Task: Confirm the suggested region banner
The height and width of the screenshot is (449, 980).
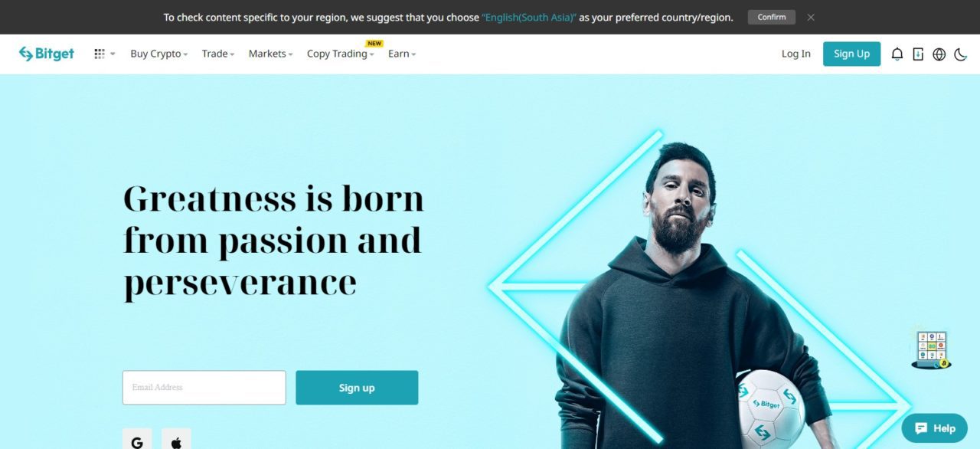Action: [x=771, y=17]
